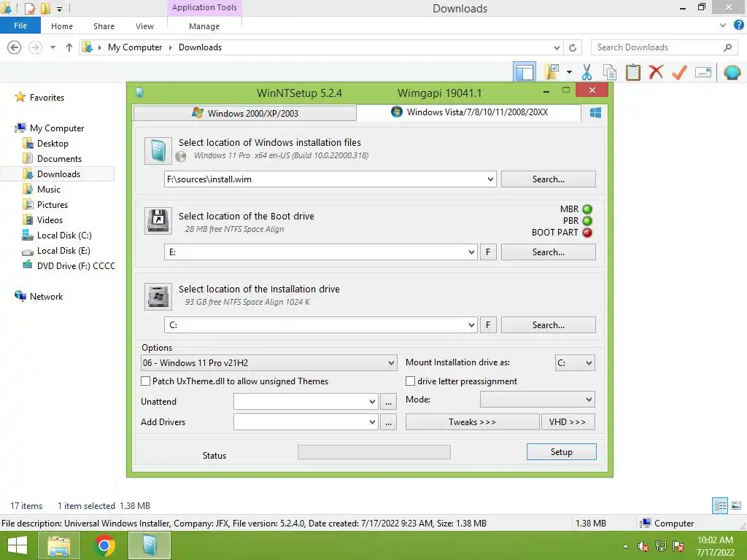Open the Unattend dropdown

(x=372, y=402)
